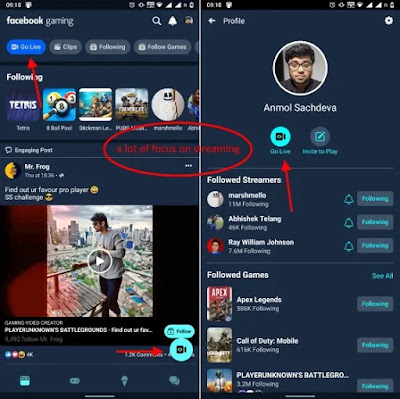Toggle Following button for marshmello
Screen dimensions: 400x399
375,199
